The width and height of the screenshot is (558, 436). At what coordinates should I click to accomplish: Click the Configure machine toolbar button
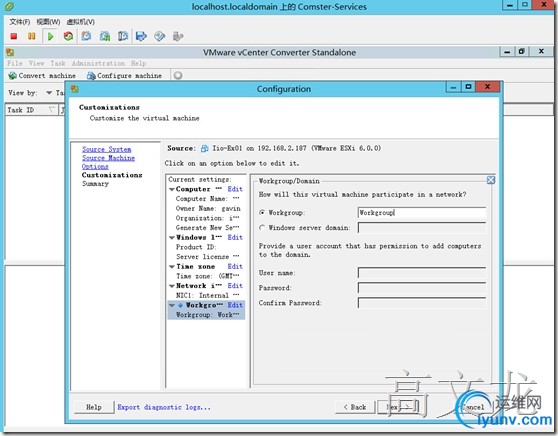pyautogui.click(x=125, y=75)
